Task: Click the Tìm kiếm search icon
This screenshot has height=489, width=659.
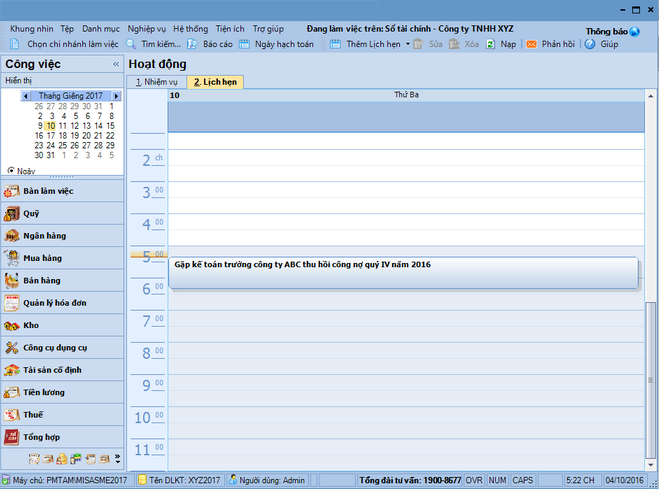Action: 132,45
